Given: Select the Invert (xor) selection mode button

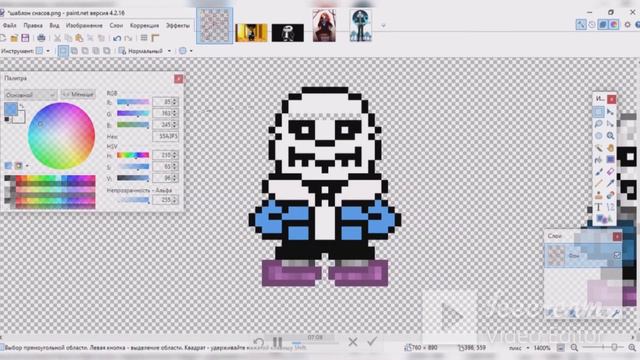Looking at the screenshot, I should [107, 51].
